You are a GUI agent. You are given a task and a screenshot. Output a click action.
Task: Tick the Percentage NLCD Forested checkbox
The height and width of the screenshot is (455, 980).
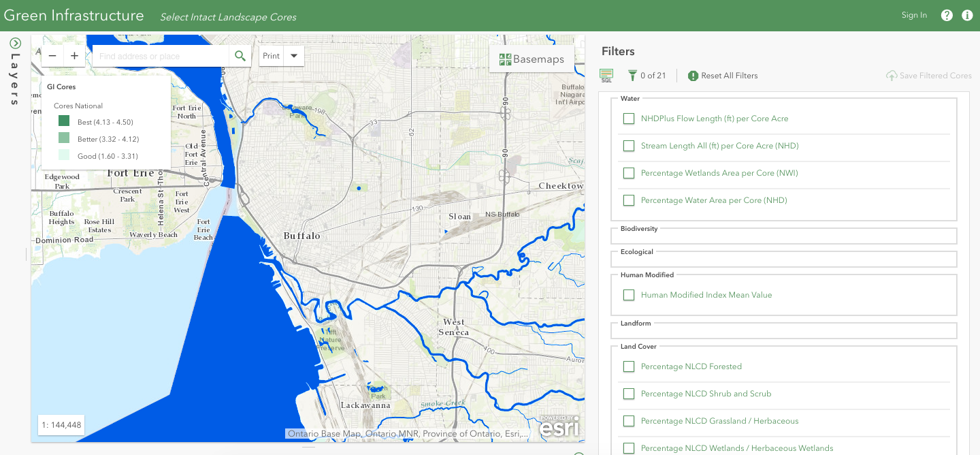[629, 366]
